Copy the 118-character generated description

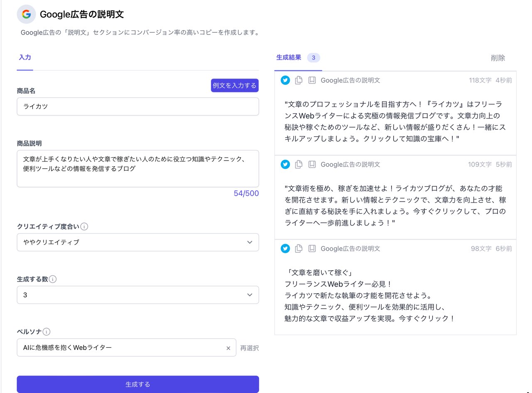tap(298, 80)
